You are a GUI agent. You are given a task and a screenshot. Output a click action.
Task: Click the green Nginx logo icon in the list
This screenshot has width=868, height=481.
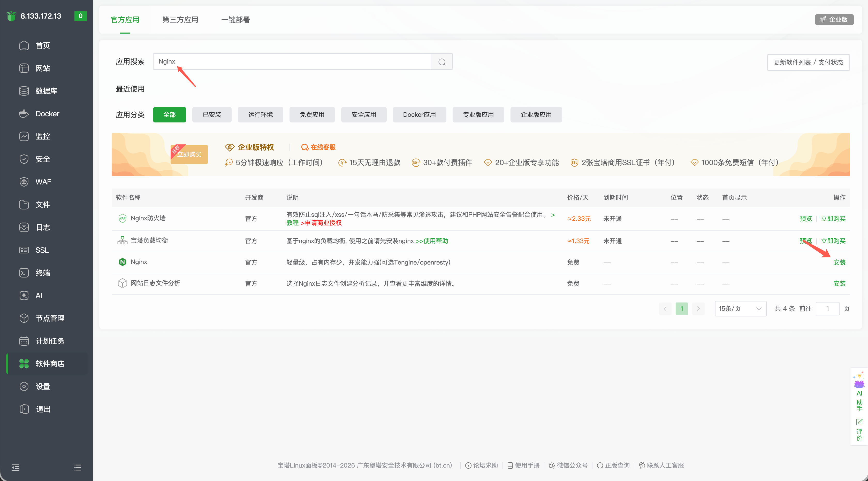pos(122,262)
